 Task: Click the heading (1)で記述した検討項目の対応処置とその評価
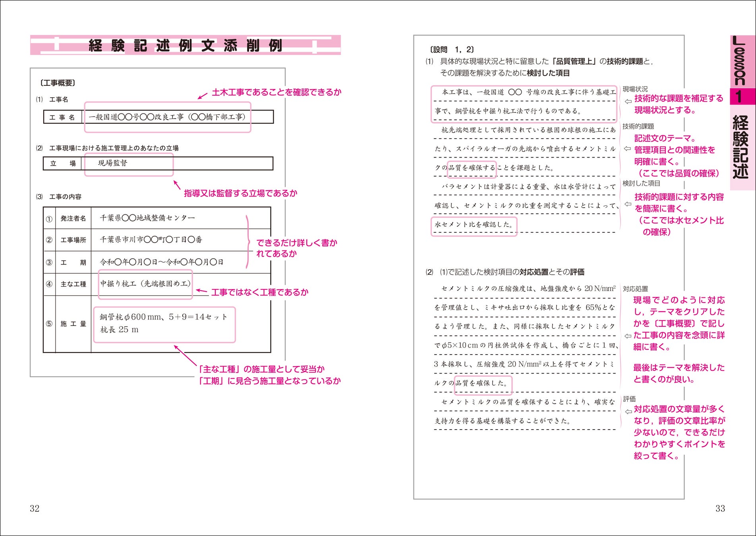pos(512,272)
